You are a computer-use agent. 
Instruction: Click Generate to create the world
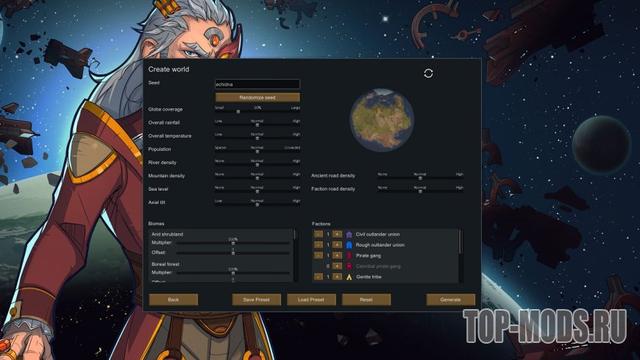click(451, 300)
